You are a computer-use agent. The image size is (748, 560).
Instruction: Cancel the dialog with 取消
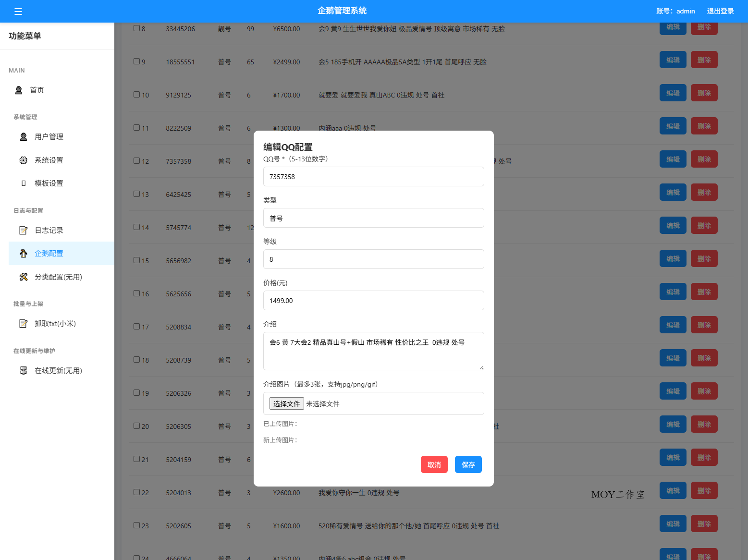tap(434, 464)
